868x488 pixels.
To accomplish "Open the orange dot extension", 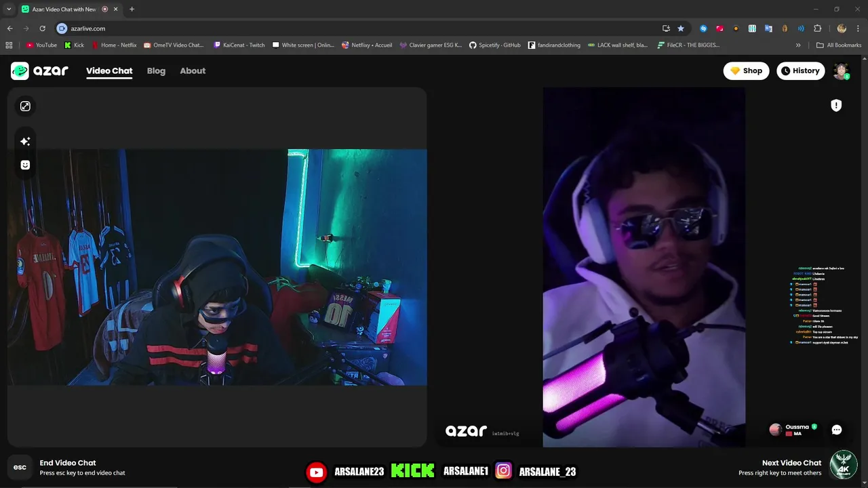I will (736, 28).
